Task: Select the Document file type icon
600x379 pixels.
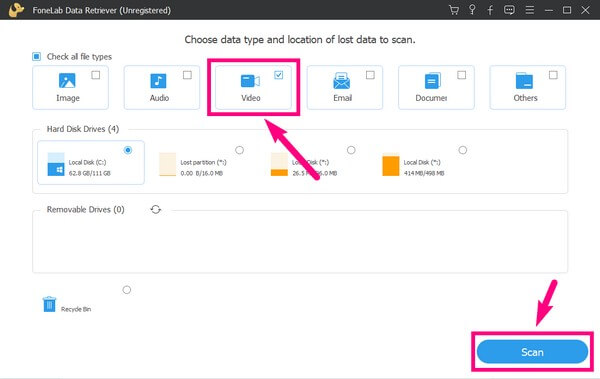Action: pyautogui.click(x=433, y=81)
